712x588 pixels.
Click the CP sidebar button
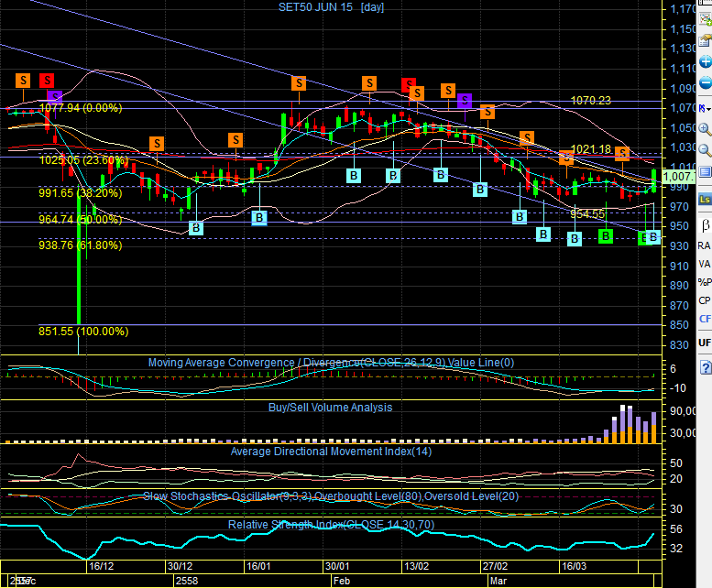[705, 300]
